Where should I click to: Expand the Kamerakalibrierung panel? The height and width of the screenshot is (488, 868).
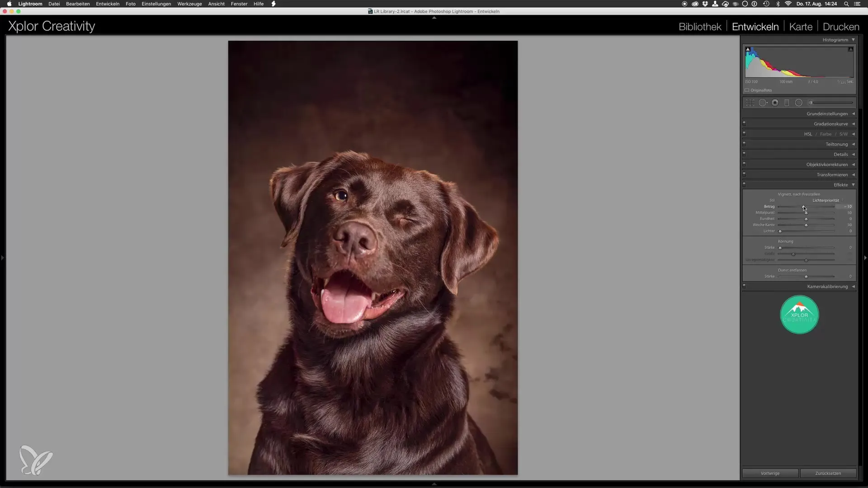827,286
